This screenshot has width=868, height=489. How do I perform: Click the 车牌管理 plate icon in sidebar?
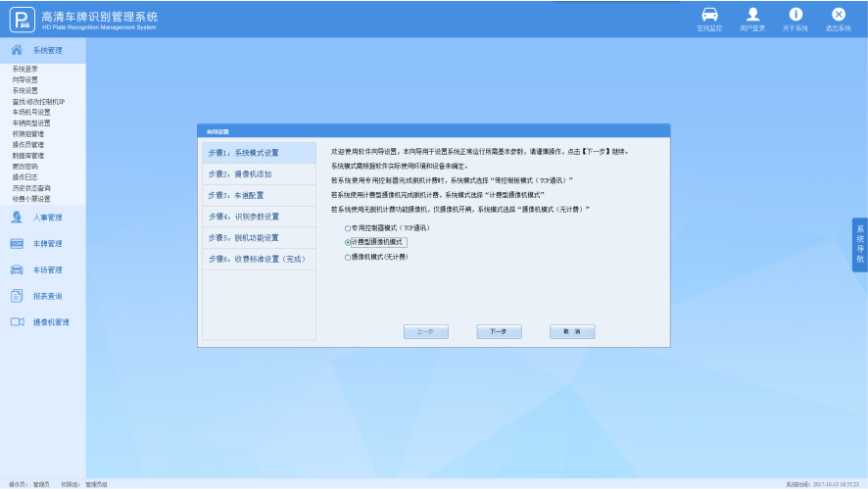point(17,244)
